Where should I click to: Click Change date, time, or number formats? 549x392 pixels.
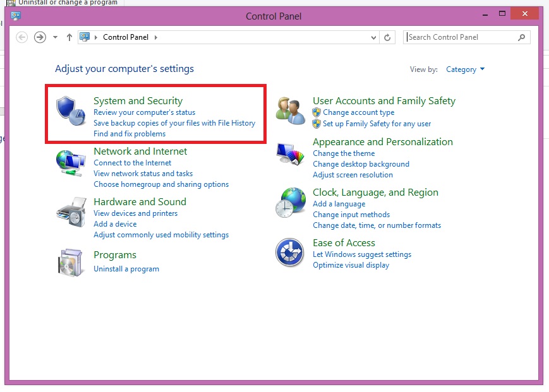(x=377, y=225)
